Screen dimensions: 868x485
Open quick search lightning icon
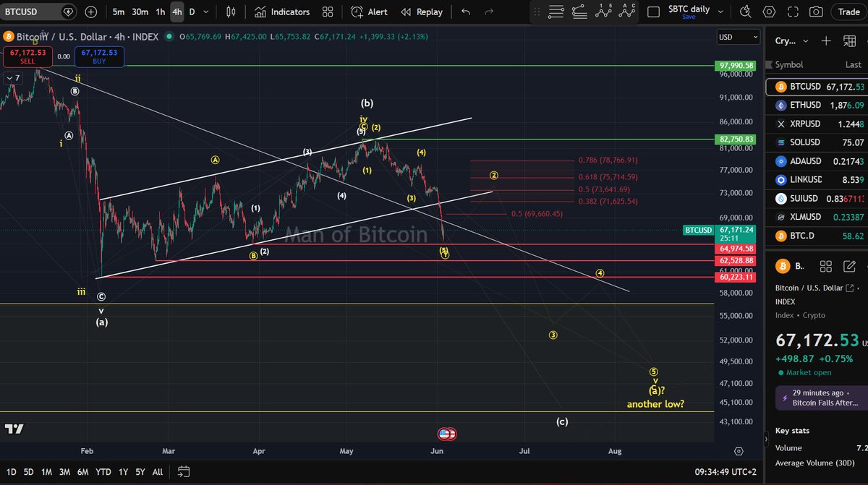click(x=745, y=12)
